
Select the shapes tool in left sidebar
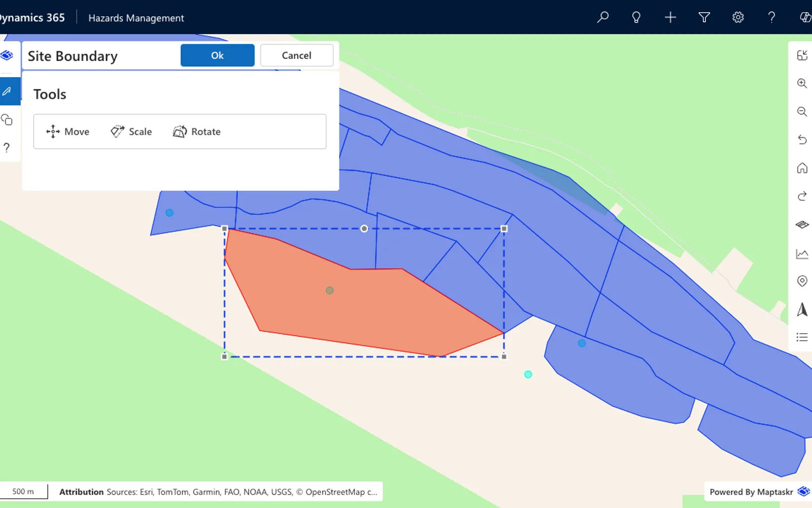[x=7, y=119]
